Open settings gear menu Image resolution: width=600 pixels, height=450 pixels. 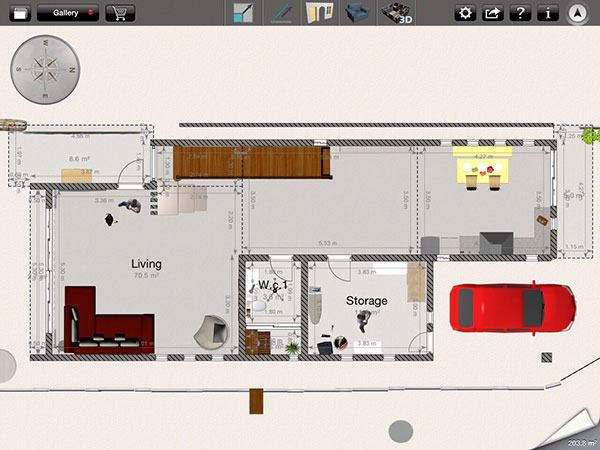(x=465, y=13)
